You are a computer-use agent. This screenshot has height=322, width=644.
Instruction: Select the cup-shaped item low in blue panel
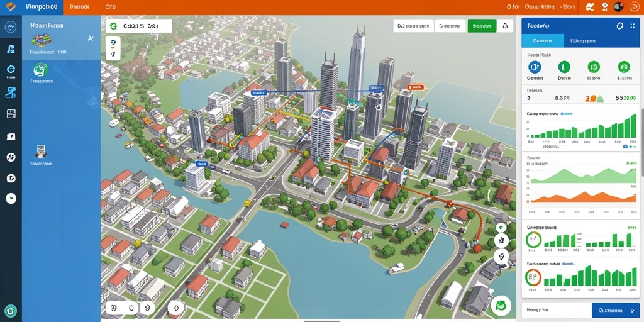[x=41, y=152]
